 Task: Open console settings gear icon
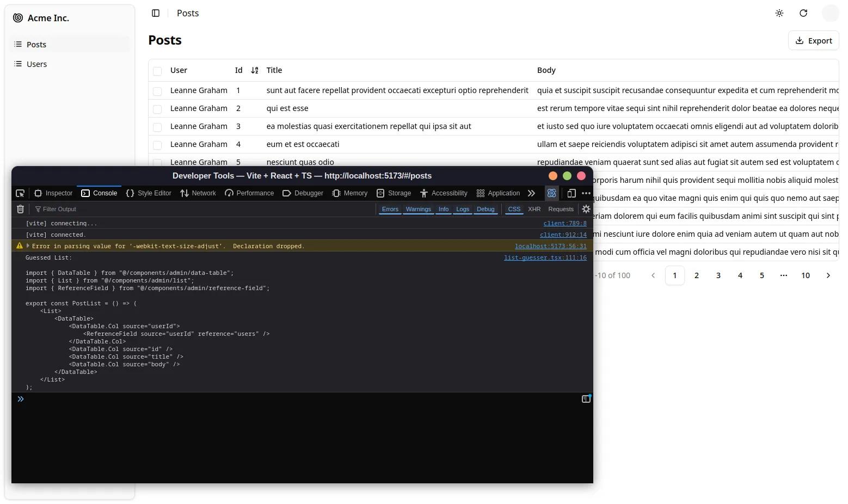(x=586, y=209)
